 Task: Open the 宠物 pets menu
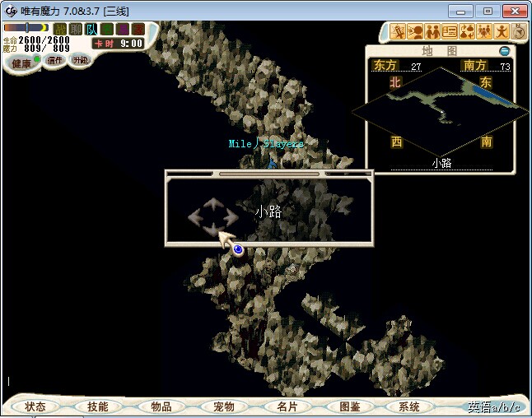pyautogui.click(x=224, y=406)
